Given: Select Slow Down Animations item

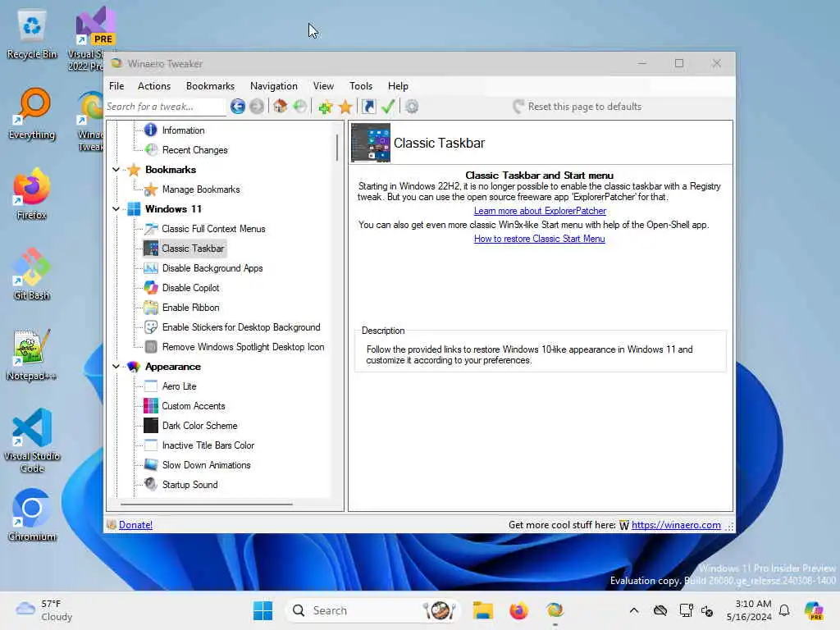Looking at the screenshot, I should tap(206, 465).
